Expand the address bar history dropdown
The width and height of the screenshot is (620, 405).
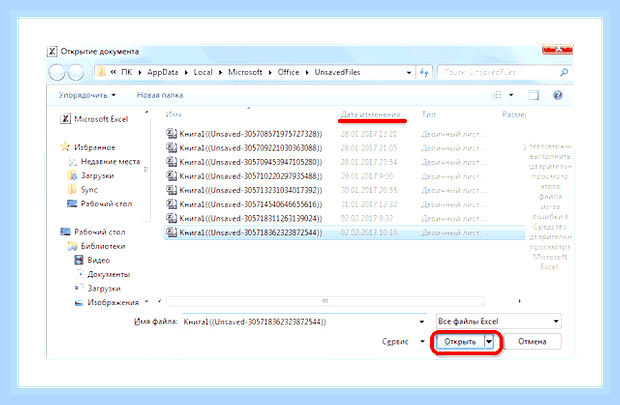point(409,72)
